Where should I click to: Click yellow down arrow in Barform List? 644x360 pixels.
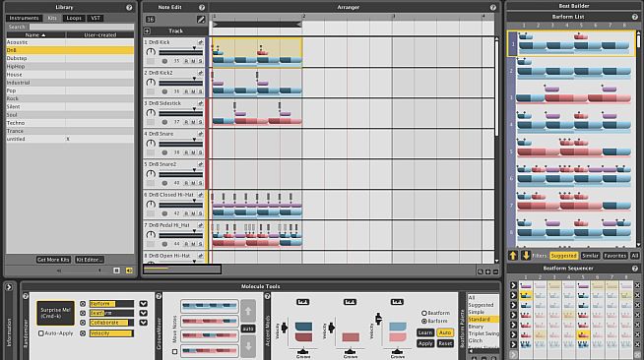pos(526,256)
